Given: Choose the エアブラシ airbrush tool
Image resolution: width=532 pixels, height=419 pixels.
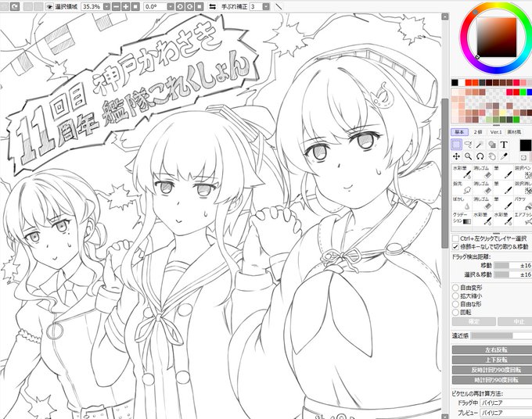Looking at the screenshot, I should click(523, 218).
